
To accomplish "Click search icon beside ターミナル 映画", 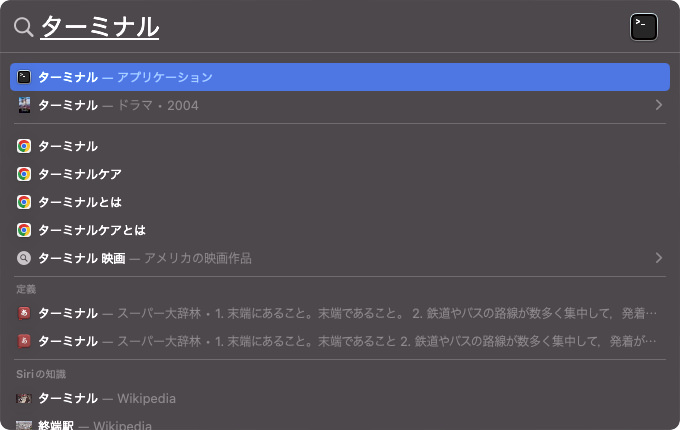I will pyautogui.click(x=24, y=258).
